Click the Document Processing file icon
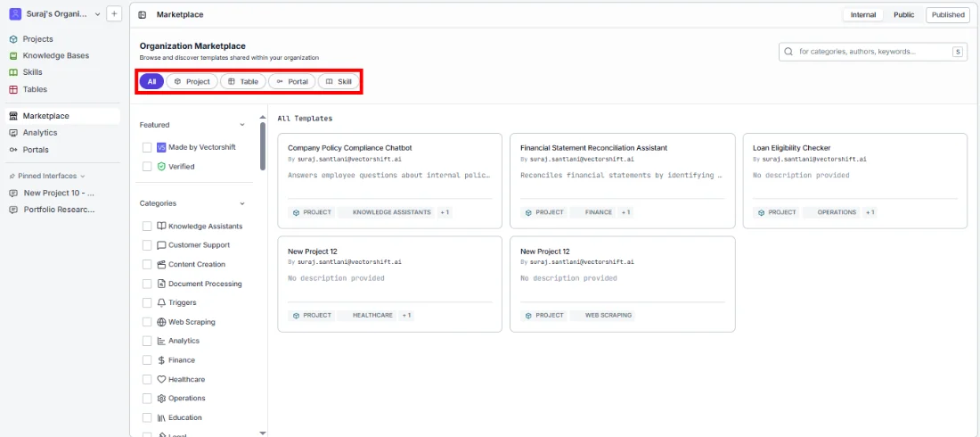This screenshot has width=980, height=437. coord(161,284)
